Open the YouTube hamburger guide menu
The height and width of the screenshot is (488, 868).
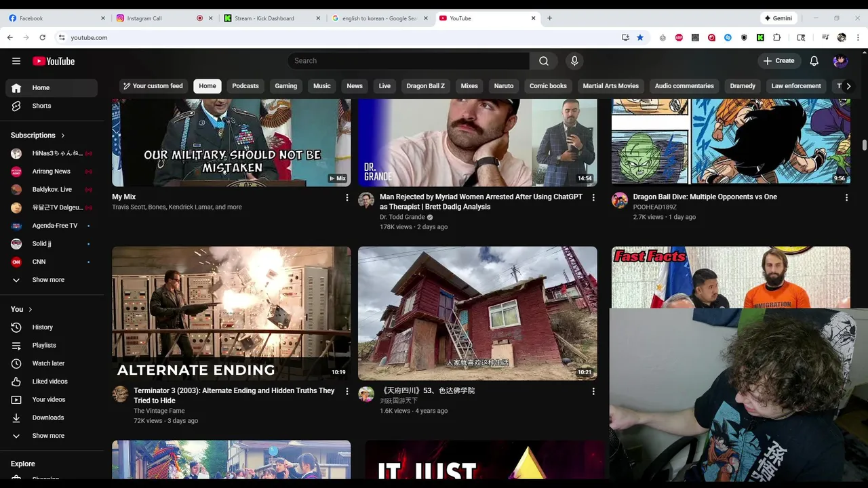[16, 61]
